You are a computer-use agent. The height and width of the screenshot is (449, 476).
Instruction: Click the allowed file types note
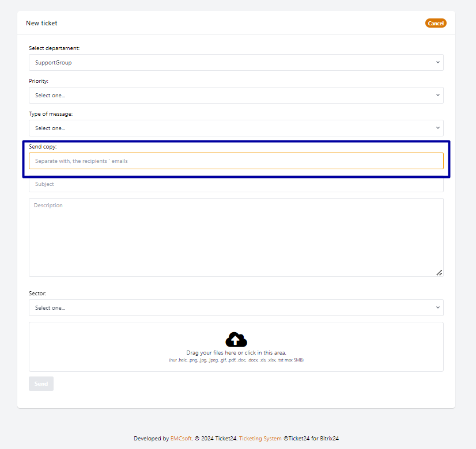click(236, 360)
